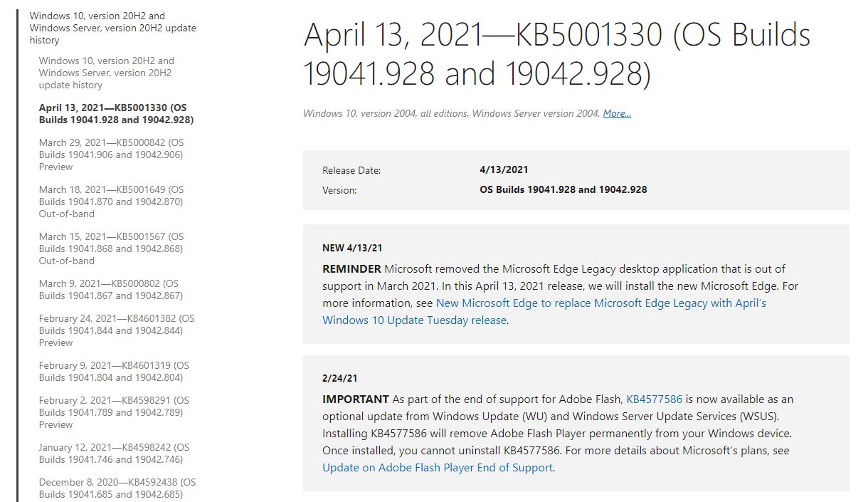Image resolution: width=868 pixels, height=502 pixels.
Task: Select the January 12, 2021 KB4598242 entry
Action: (114, 453)
